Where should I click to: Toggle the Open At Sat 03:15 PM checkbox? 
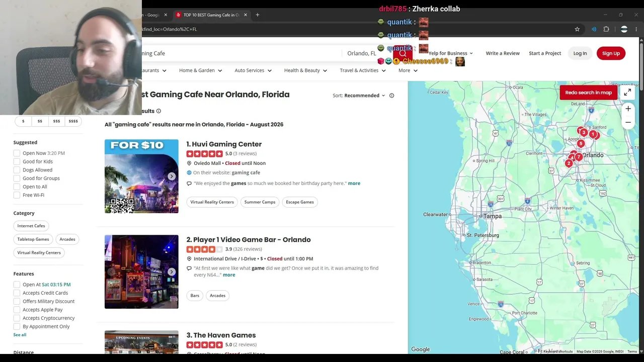click(x=17, y=285)
